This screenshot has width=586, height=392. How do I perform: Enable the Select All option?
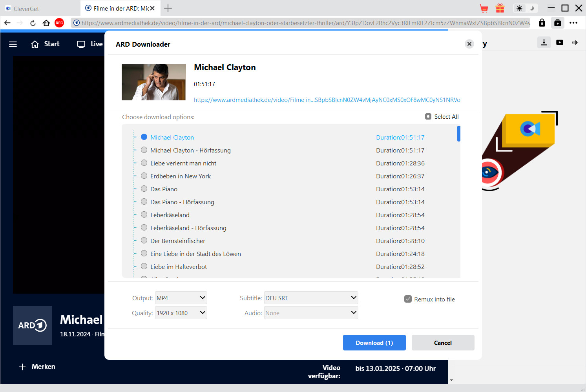coord(428,116)
